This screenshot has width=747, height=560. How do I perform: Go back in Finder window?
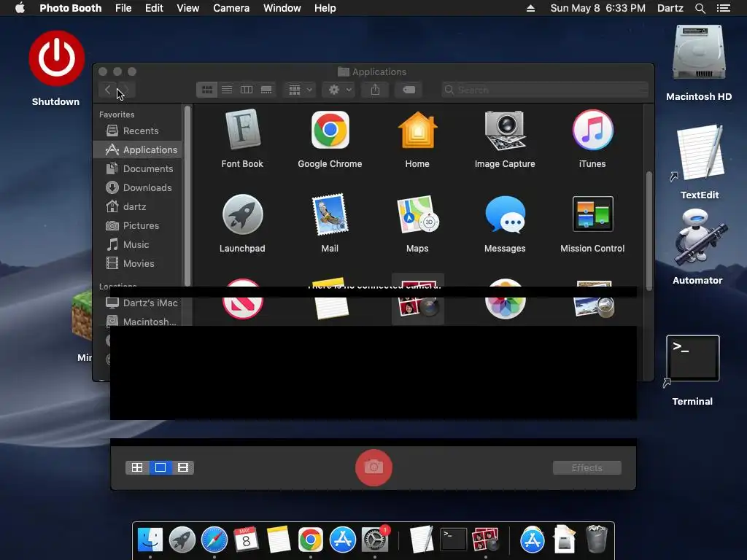click(x=108, y=90)
